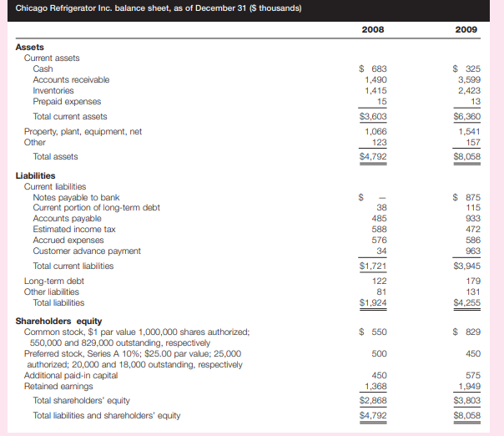Click the 2009 Prepaid expenses value 13
This screenshot has width=504, height=436.
[476, 102]
